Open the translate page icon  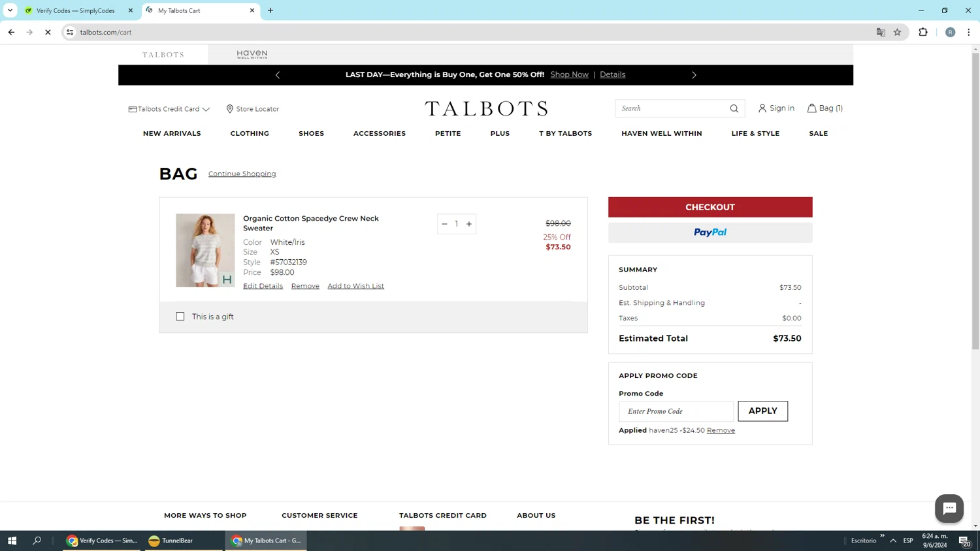click(x=881, y=32)
